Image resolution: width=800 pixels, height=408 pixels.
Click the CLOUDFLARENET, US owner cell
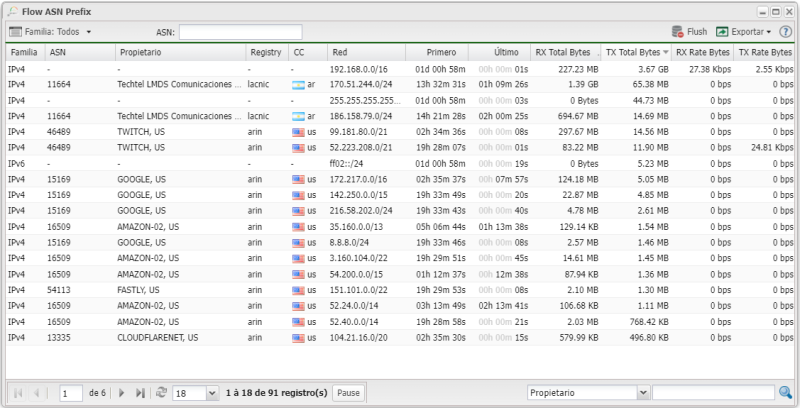158,338
